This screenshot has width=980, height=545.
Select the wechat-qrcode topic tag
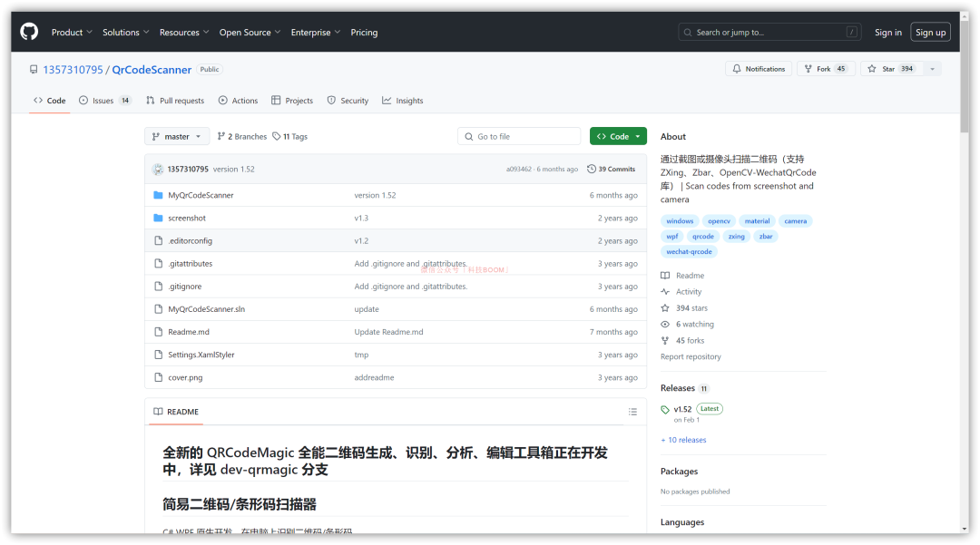[x=689, y=251]
